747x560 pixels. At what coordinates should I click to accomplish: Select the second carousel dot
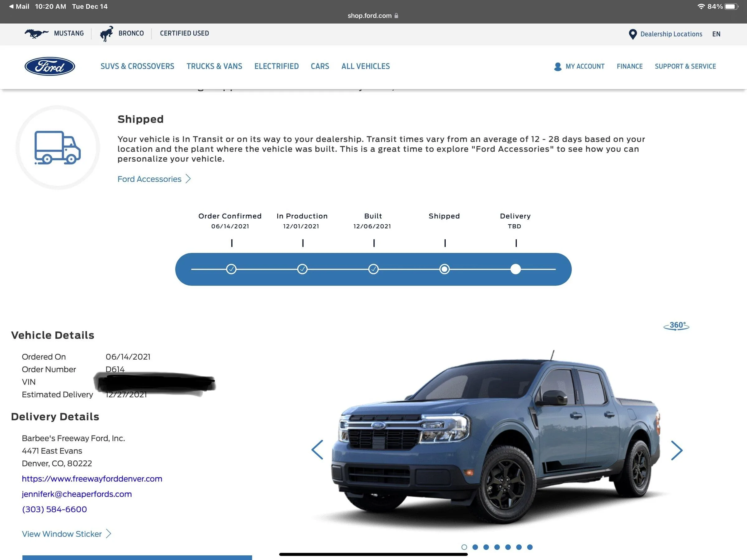point(475,547)
